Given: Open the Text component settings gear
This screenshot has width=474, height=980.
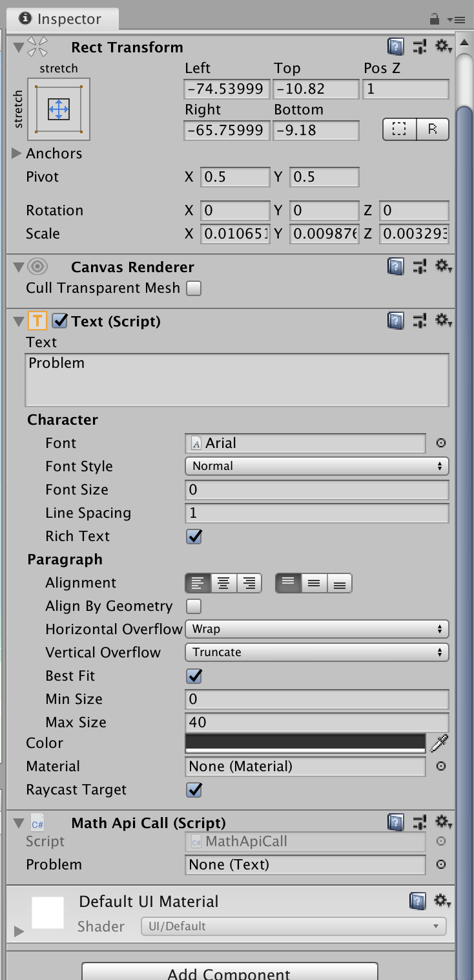Looking at the screenshot, I should click(x=442, y=321).
